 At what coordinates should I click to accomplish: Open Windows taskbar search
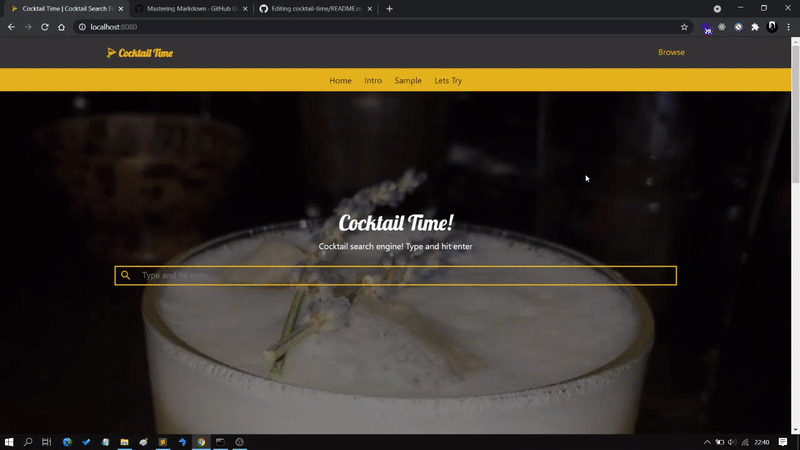click(x=28, y=442)
